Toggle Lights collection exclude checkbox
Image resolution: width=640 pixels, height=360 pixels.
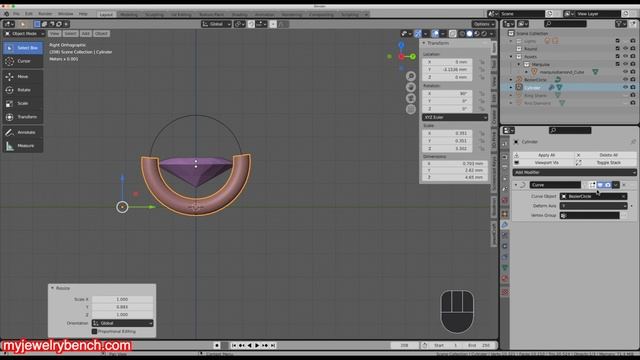tap(618, 41)
